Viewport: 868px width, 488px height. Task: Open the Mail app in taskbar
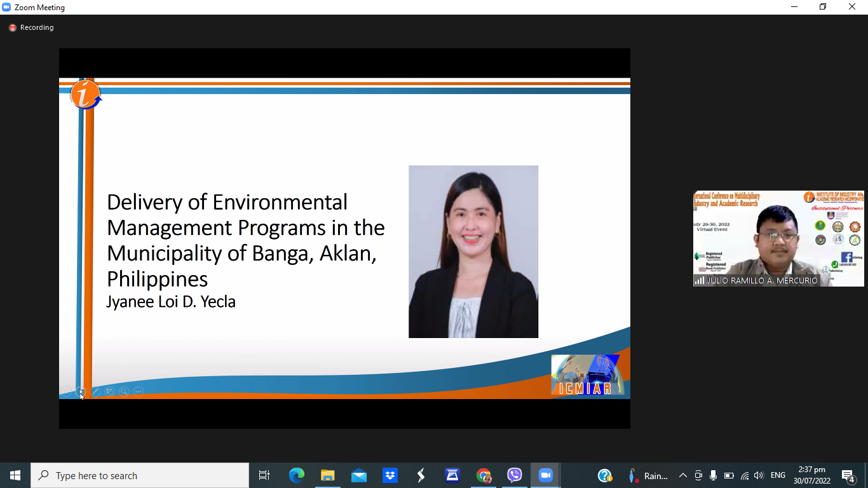coord(358,475)
